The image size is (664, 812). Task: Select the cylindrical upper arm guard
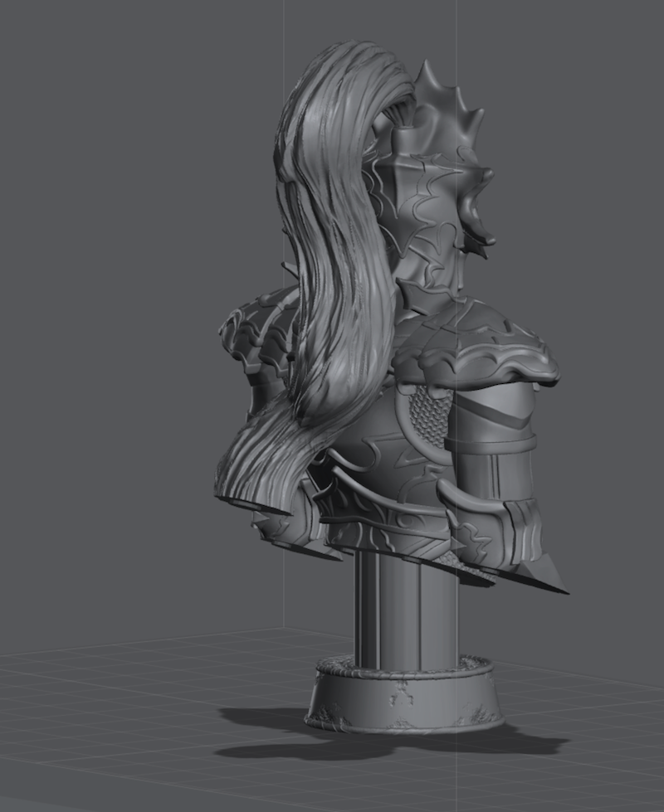pos(490,448)
